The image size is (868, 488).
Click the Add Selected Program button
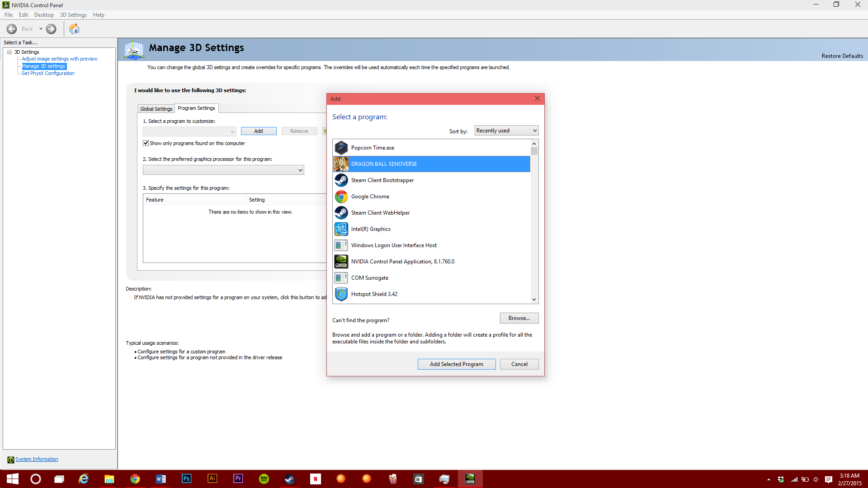[x=456, y=364]
